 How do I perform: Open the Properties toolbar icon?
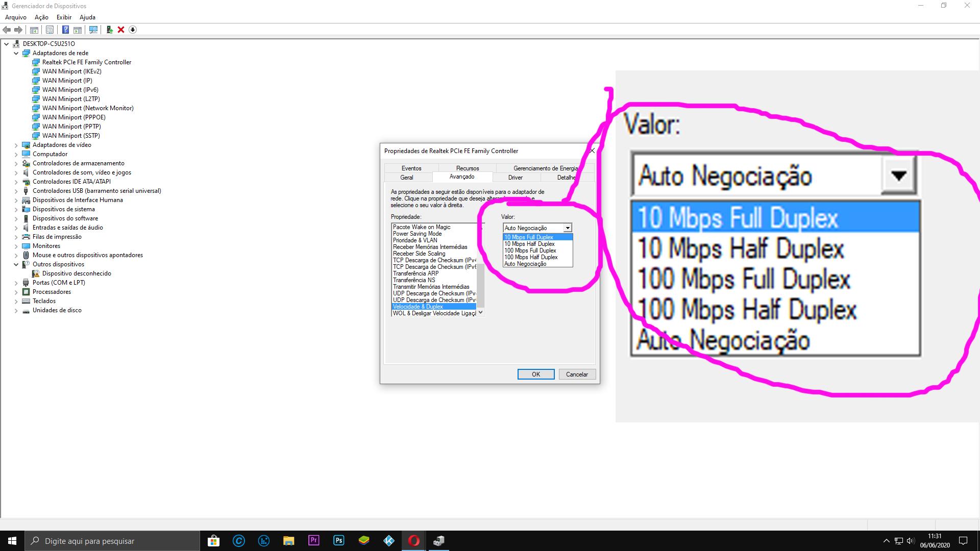50,30
